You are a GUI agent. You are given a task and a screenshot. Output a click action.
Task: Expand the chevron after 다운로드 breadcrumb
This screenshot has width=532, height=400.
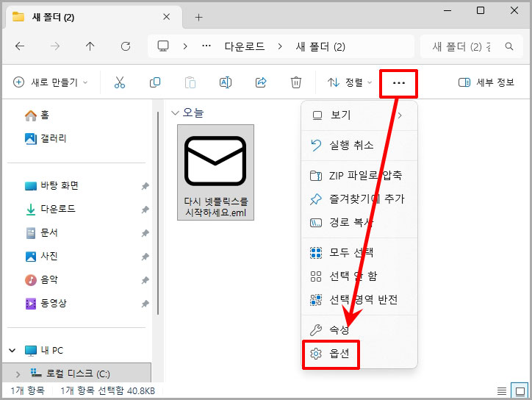280,46
